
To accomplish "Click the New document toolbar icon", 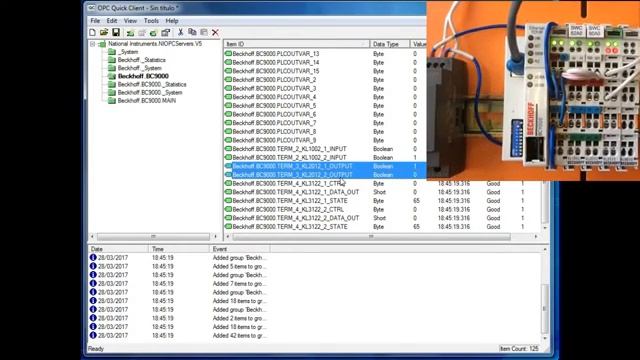I will (x=93, y=32).
